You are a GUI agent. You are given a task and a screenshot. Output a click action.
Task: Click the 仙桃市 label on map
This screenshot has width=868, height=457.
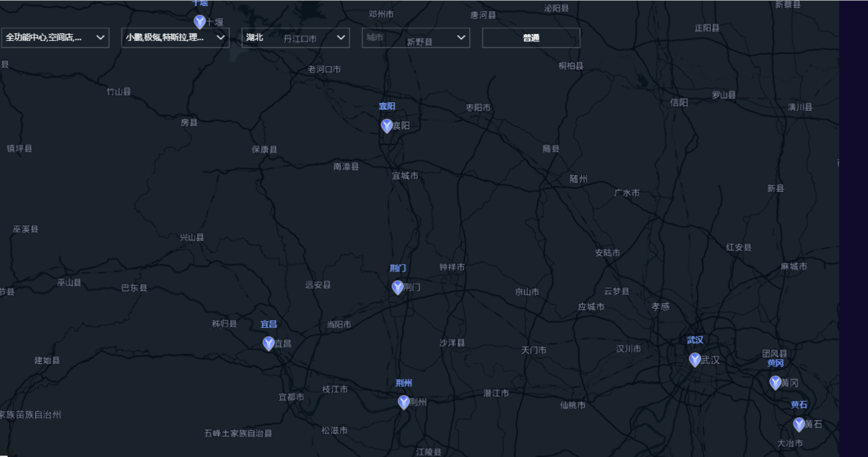tap(573, 405)
